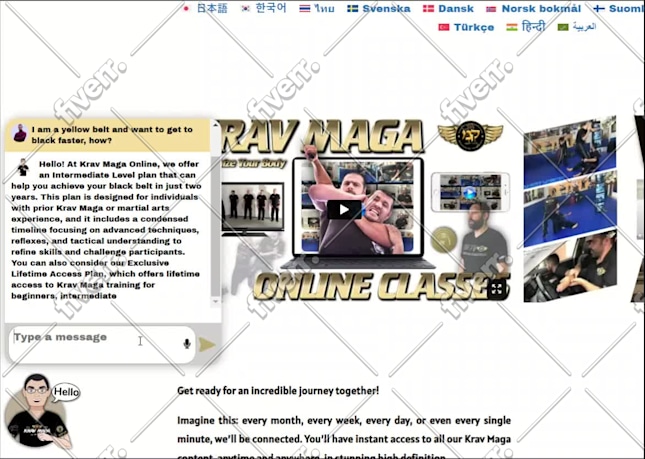Click the yellow belt question message
The image size is (645, 459).
click(108, 135)
